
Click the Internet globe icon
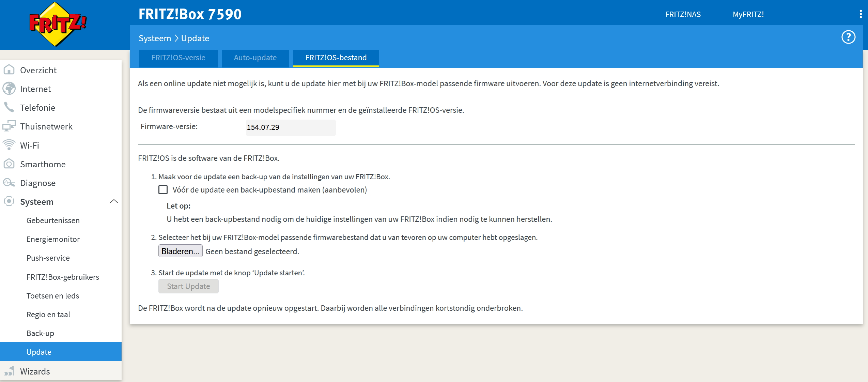point(9,89)
